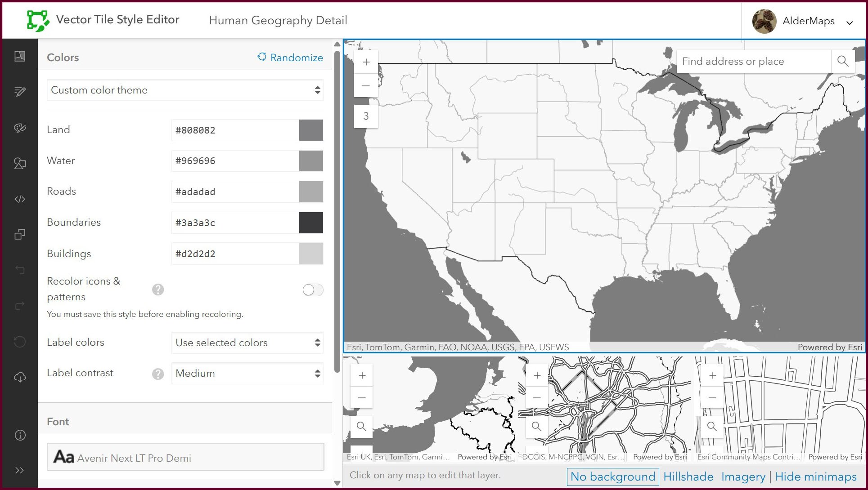This screenshot has height=490, width=868.
Task: Open search on the third minimap
Action: (712, 426)
